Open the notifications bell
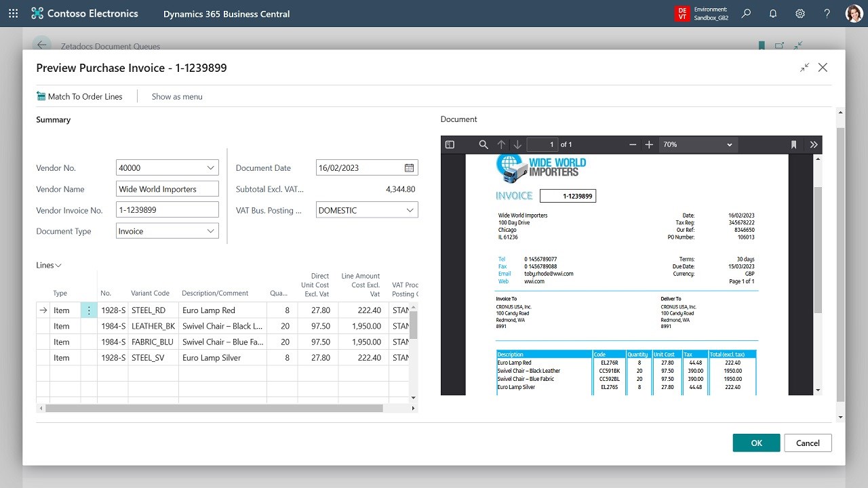Image resolution: width=868 pixels, height=488 pixels. (x=773, y=14)
